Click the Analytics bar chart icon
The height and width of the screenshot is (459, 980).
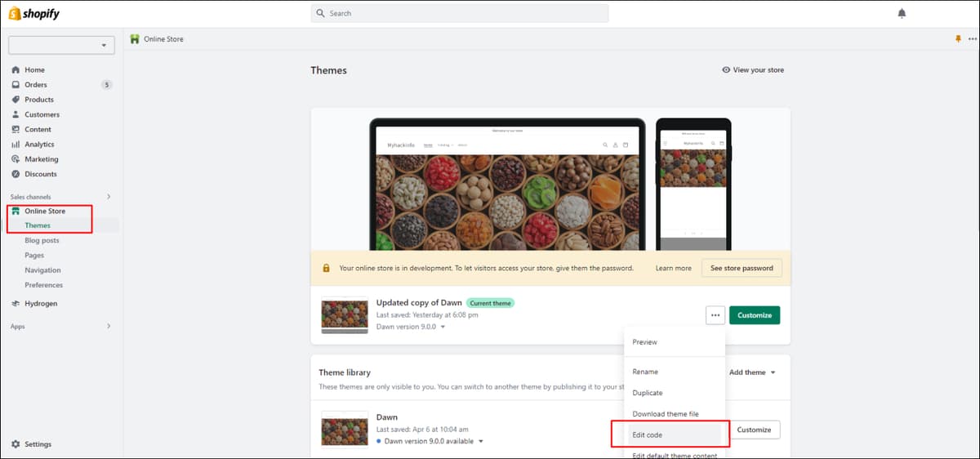[16, 145]
